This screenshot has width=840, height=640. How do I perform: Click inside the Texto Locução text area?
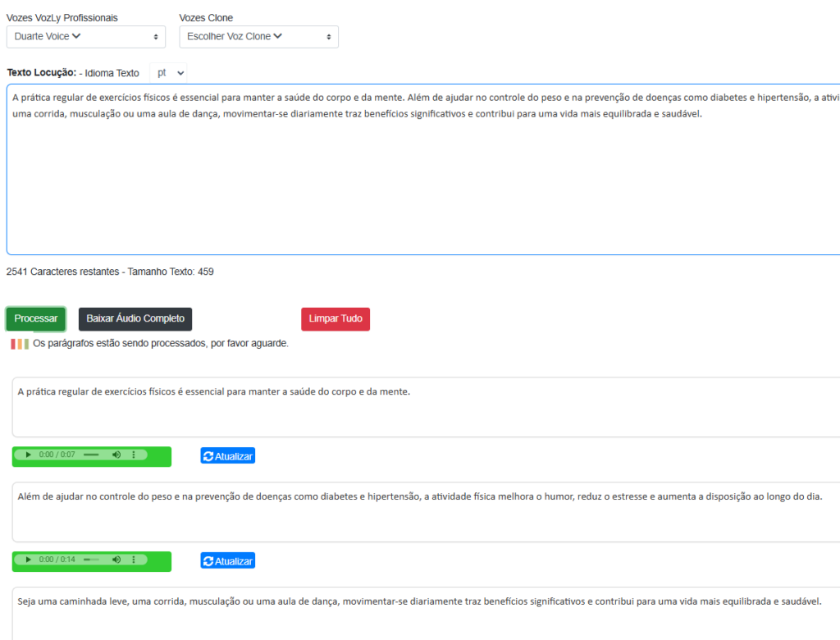tap(423, 169)
